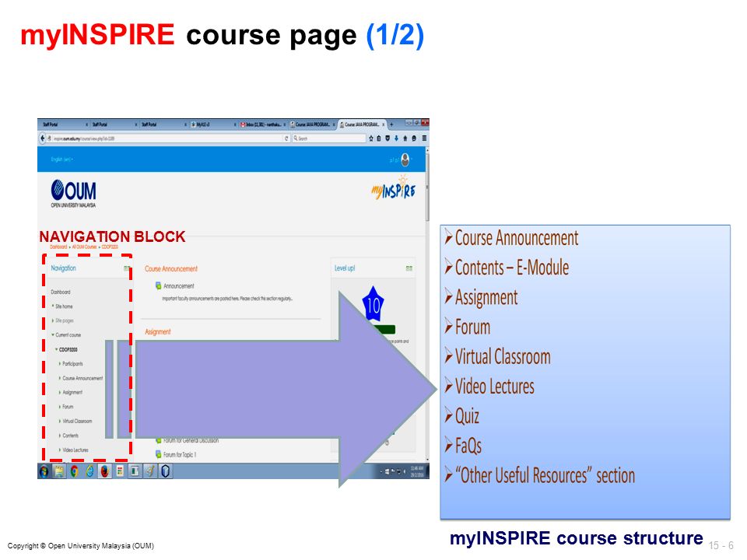Click the Forum for Topic 1 icon
Viewport: 747px width, 560px height.
click(158, 454)
